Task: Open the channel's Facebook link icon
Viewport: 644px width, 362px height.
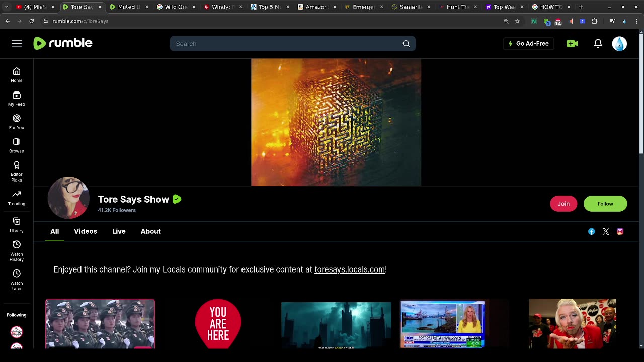Action: coord(592,231)
